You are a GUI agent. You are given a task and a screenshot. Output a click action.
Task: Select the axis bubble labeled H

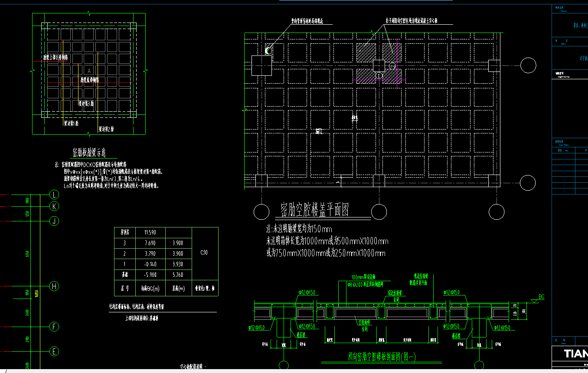(54, 286)
